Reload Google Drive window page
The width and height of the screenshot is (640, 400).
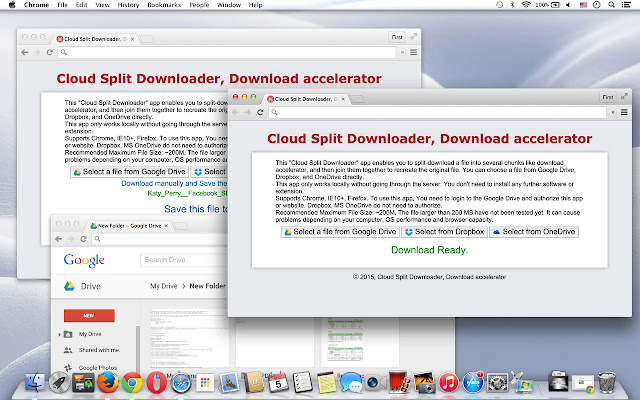pyautogui.click(x=83, y=239)
